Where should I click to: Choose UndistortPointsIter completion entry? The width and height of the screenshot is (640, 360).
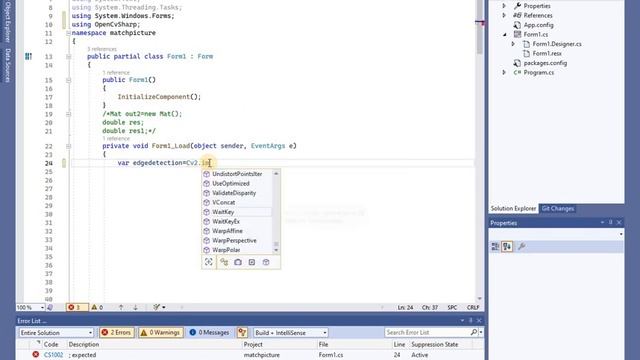237,174
